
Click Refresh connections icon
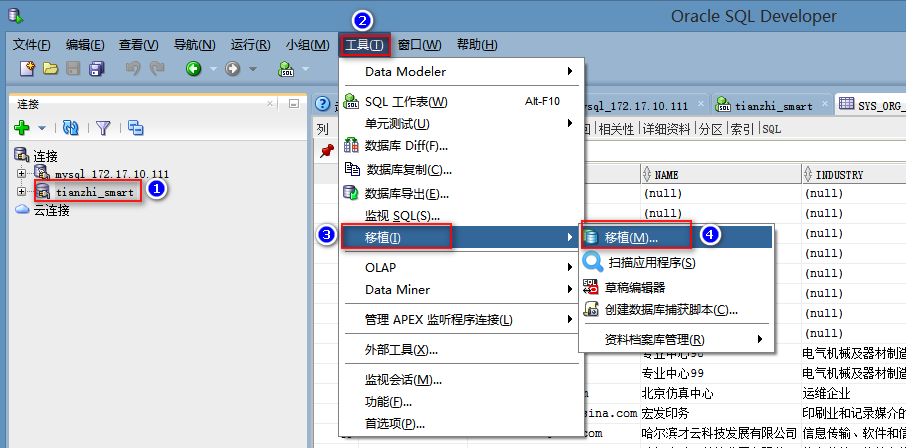[x=70, y=128]
